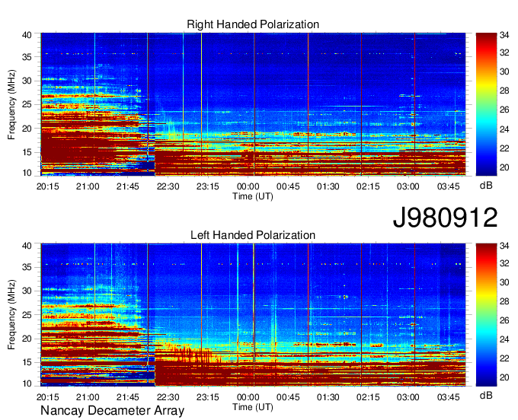Click "22:30" tick on the right-handed plot
The image size is (518, 420).
click(168, 186)
